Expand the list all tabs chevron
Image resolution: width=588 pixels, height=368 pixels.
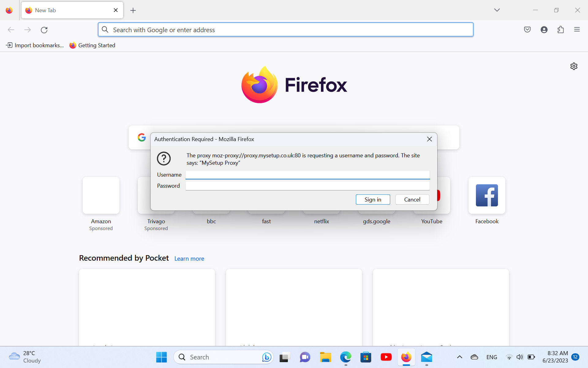tap(497, 10)
